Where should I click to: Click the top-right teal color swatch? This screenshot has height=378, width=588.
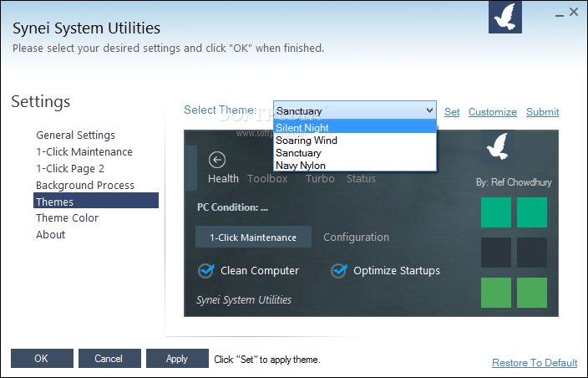532,212
